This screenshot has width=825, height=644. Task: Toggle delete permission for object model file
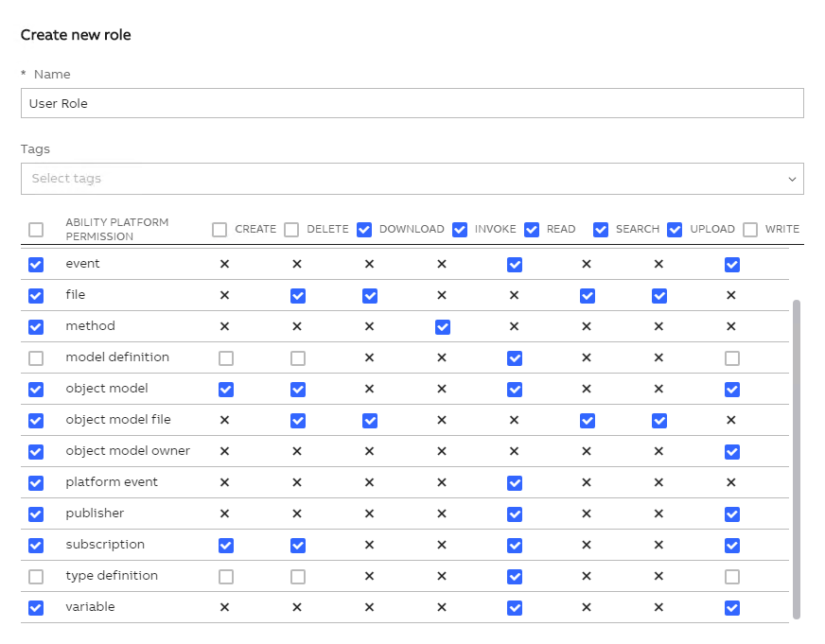pyautogui.click(x=298, y=421)
